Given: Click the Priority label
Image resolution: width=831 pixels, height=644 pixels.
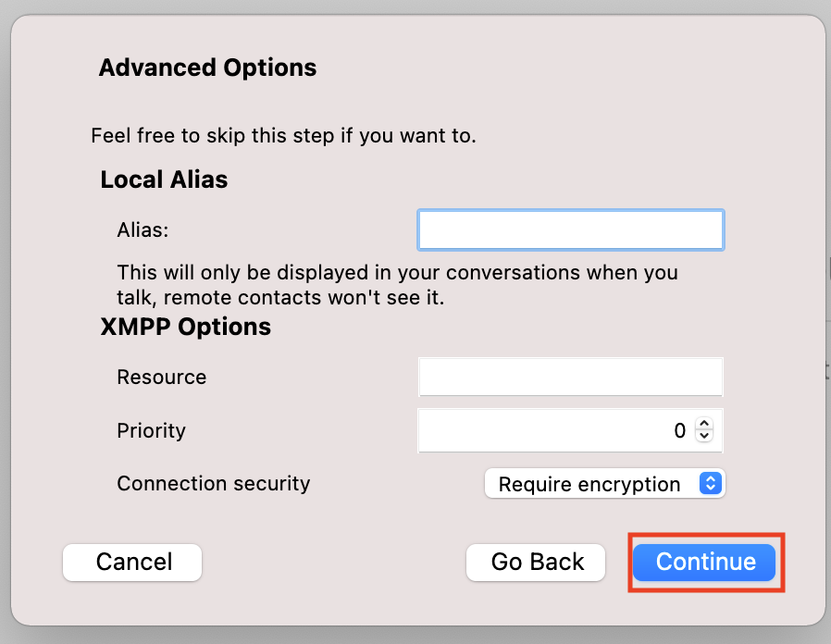Looking at the screenshot, I should pos(152,431).
